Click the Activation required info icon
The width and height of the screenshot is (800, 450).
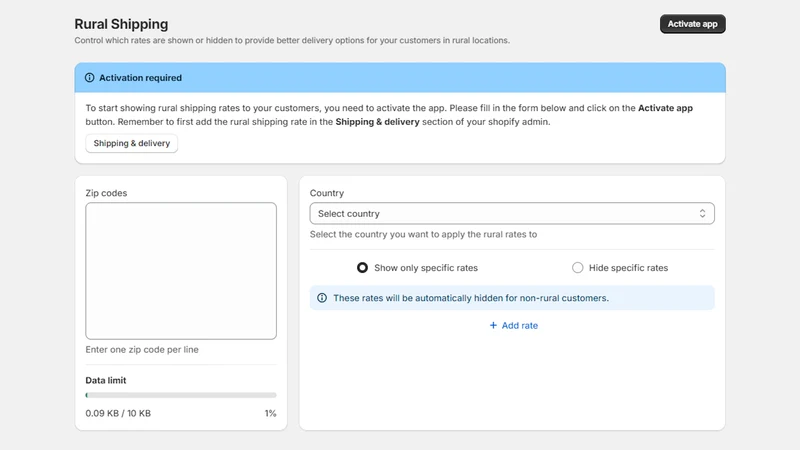(x=89, y=78)
